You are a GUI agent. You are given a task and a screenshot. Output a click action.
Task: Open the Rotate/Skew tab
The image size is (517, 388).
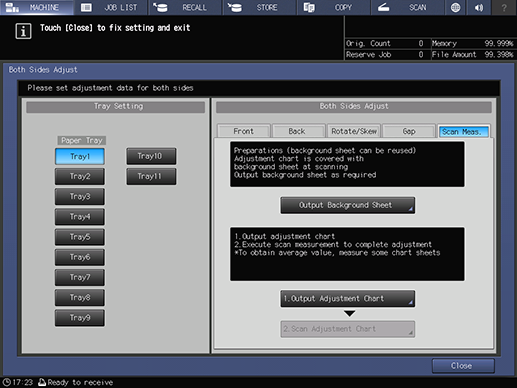(x=354, y=131)
